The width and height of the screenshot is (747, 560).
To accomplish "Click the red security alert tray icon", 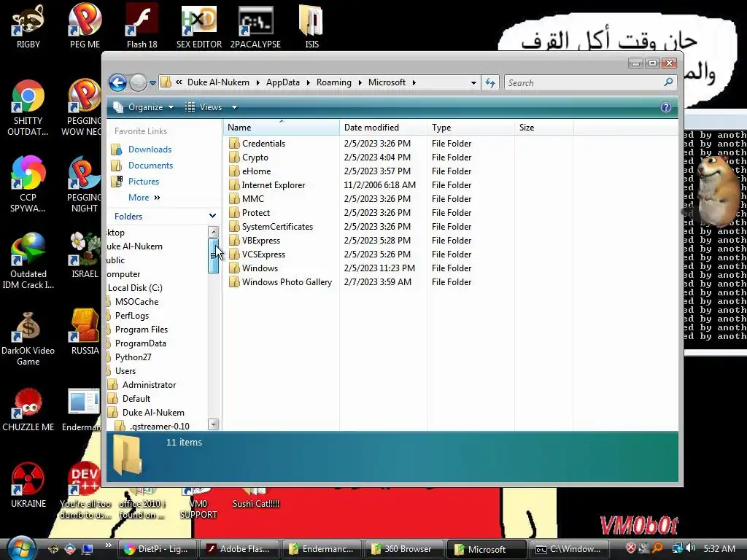I will click(631, 548).
